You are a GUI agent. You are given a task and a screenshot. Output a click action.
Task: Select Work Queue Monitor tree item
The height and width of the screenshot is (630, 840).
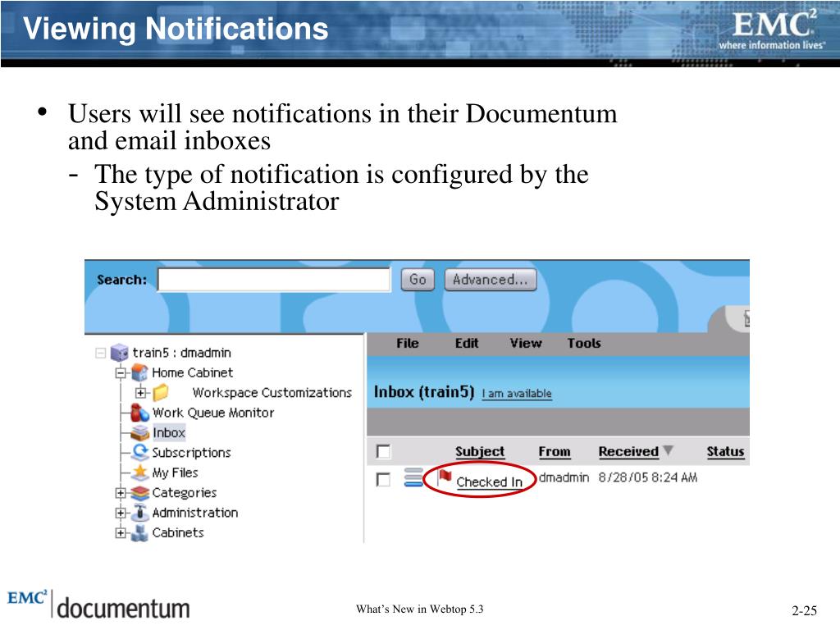coord(213,413)
